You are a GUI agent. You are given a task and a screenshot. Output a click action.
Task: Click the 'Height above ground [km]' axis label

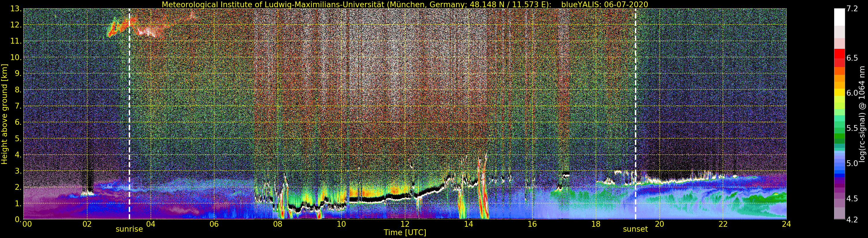pyautogui.click(x=4, y=114)
